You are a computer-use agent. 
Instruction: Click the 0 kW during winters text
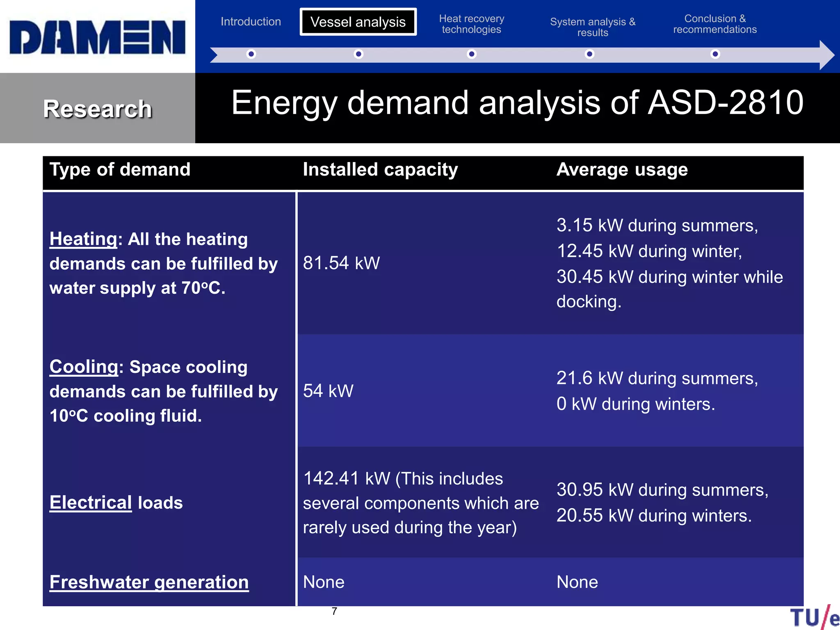coord(636,404)
